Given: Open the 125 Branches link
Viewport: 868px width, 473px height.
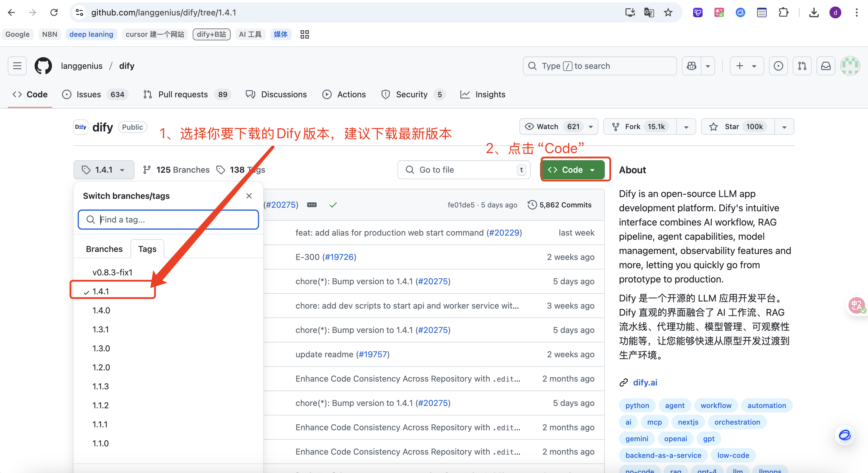Looking at the screenshot, I should click(x=176, y=170).
